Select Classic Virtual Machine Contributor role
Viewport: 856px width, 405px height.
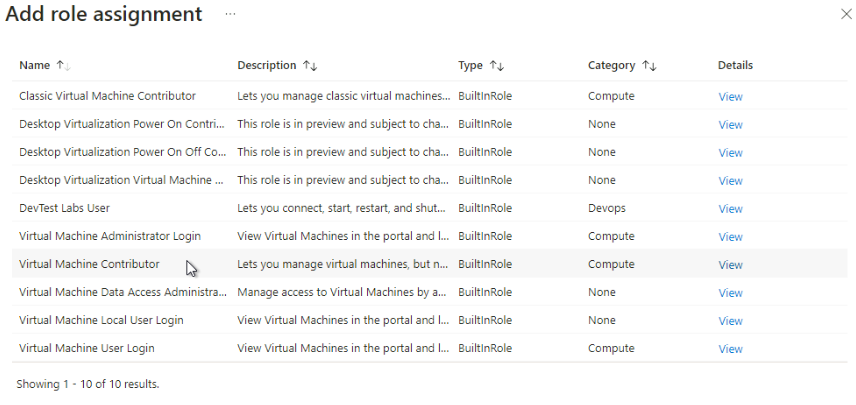(107, 96)
